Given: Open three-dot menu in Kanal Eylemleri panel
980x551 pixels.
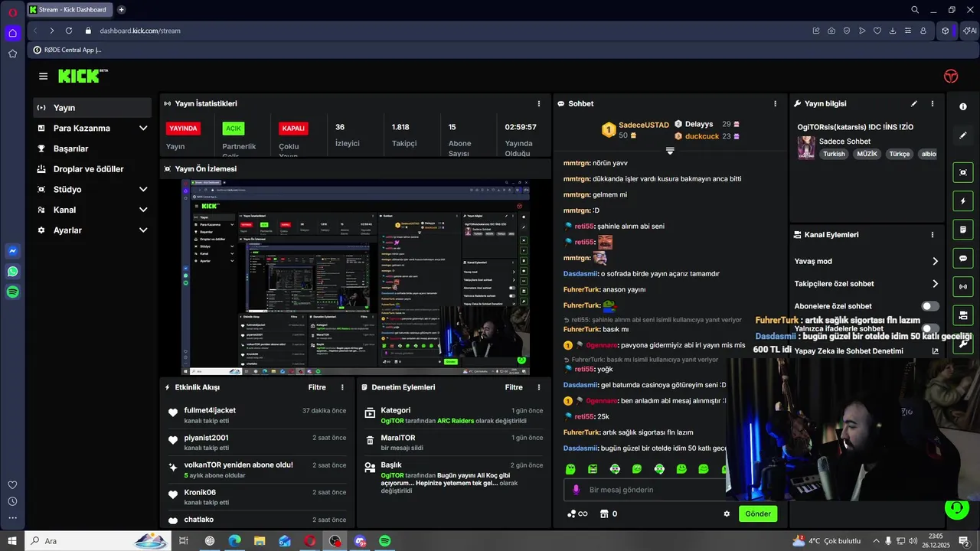Looking at the screenshot, I should pyautogui.click(x=933, y=235).
